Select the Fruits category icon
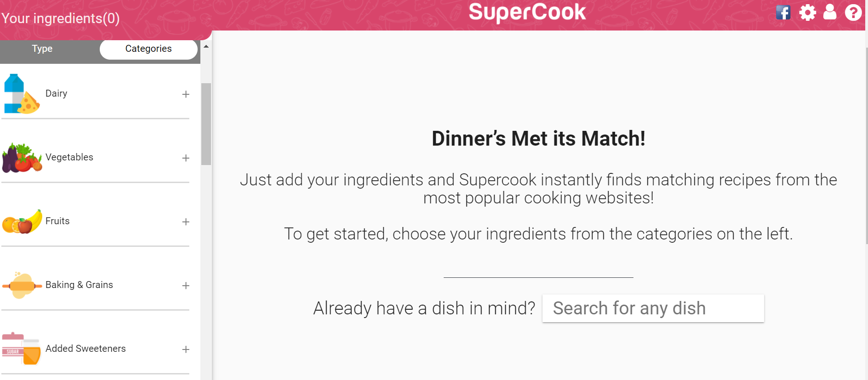Image resolution: width=868 pixels, height=380 pixels. [x=22, y=221]
